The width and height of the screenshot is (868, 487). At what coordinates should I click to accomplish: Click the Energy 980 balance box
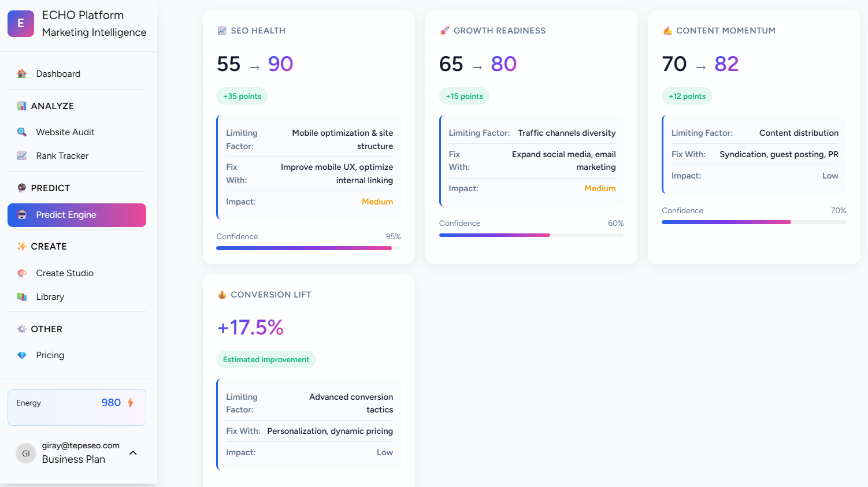77,407
